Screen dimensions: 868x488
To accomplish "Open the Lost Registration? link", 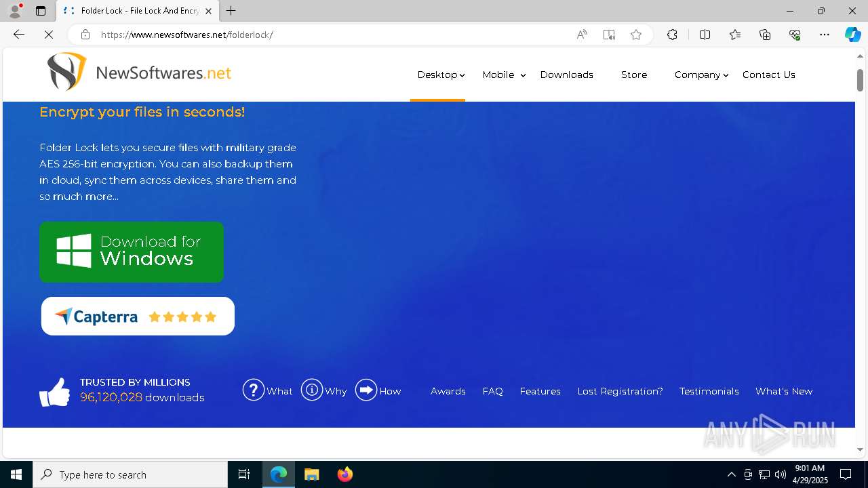I will pos(620,391).
